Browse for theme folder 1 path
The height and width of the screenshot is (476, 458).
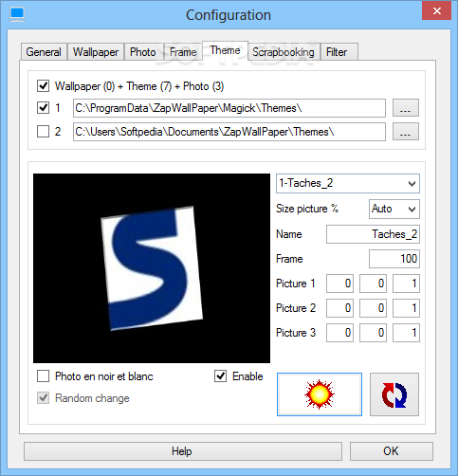(406, 108)
